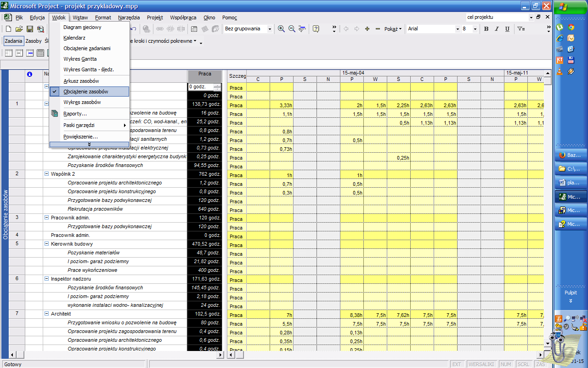Select the Rekrutacja pracowników assignment row

[95, 209]
